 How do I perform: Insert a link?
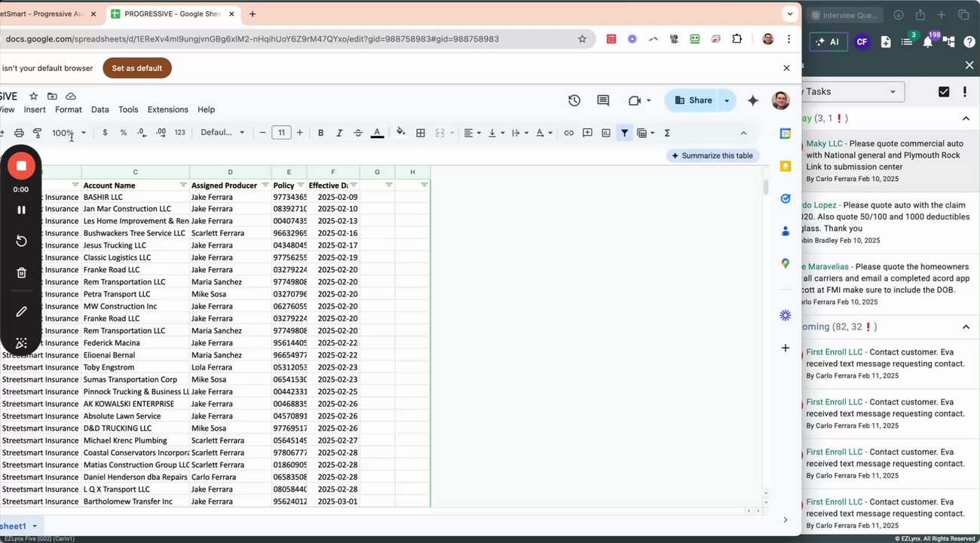pos(568,133)
